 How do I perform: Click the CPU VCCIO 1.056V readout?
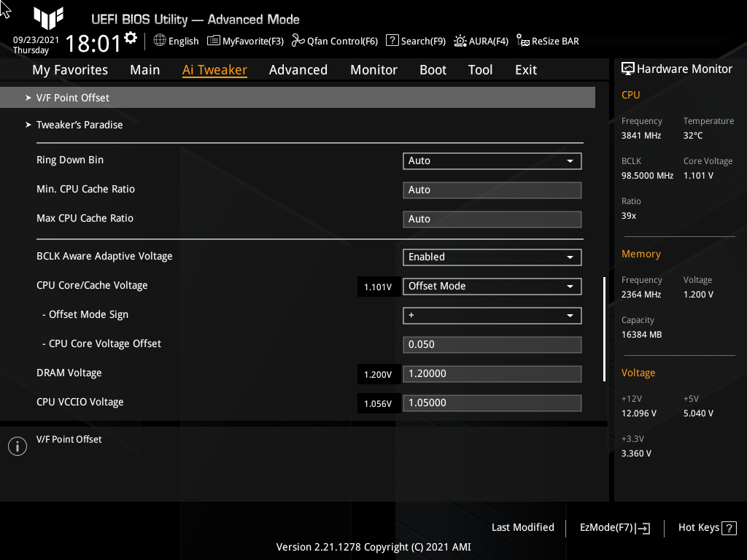tap(379, 404)
